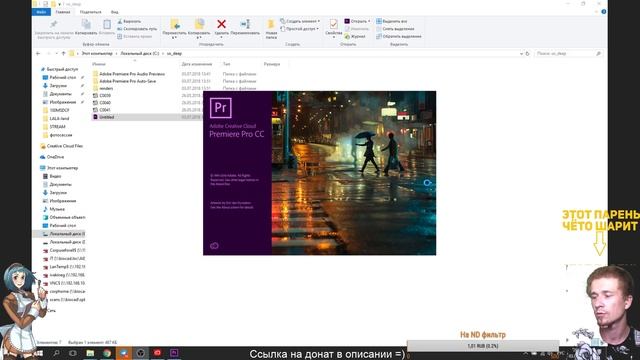The height and width of the screenshot is (360, 640).
Task: Open OBS Studio from the taskbar
Action: tap(140, 353)
